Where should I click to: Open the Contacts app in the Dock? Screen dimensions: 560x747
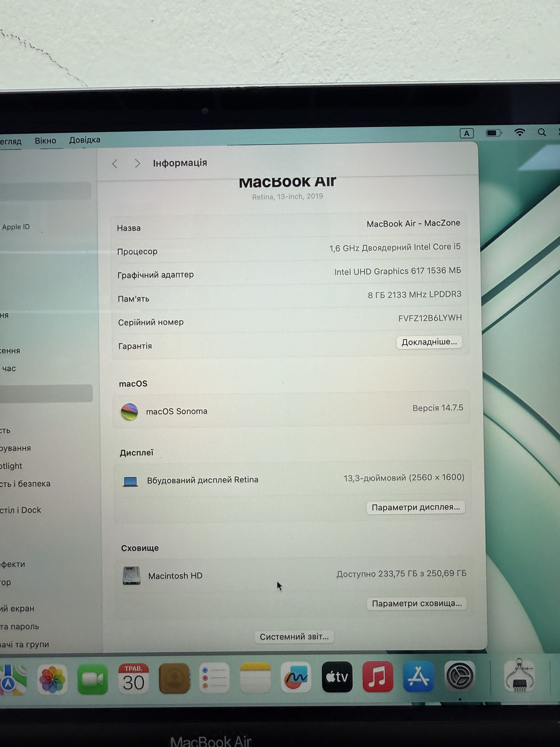[174, 678]
